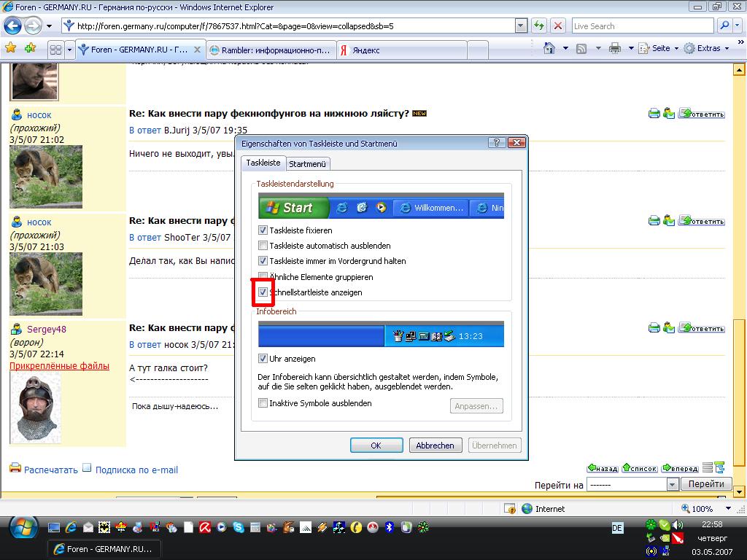
Task: Expand the address bar URL dropdown
Action: tap(521, 26)
